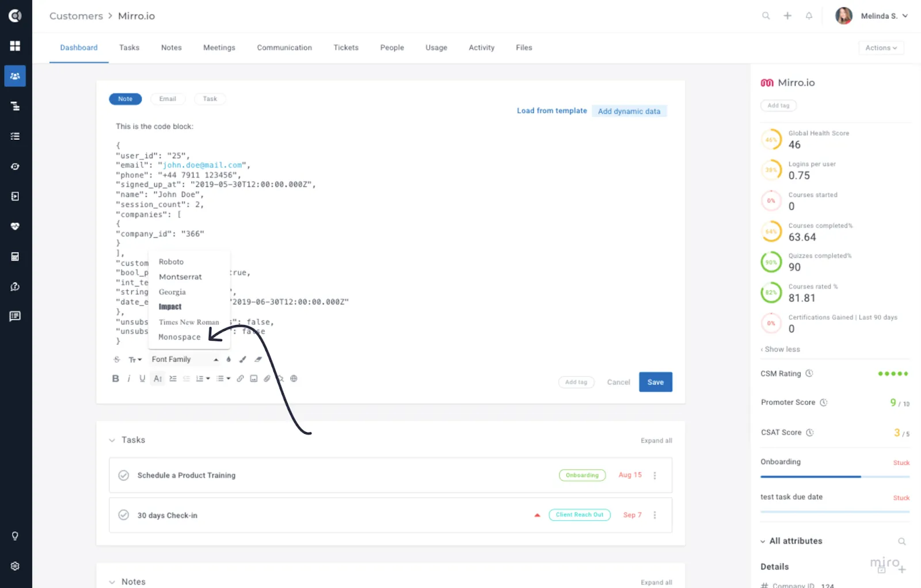Select the Email type pill
The image size is (921, 588).
tap(168, 99)
